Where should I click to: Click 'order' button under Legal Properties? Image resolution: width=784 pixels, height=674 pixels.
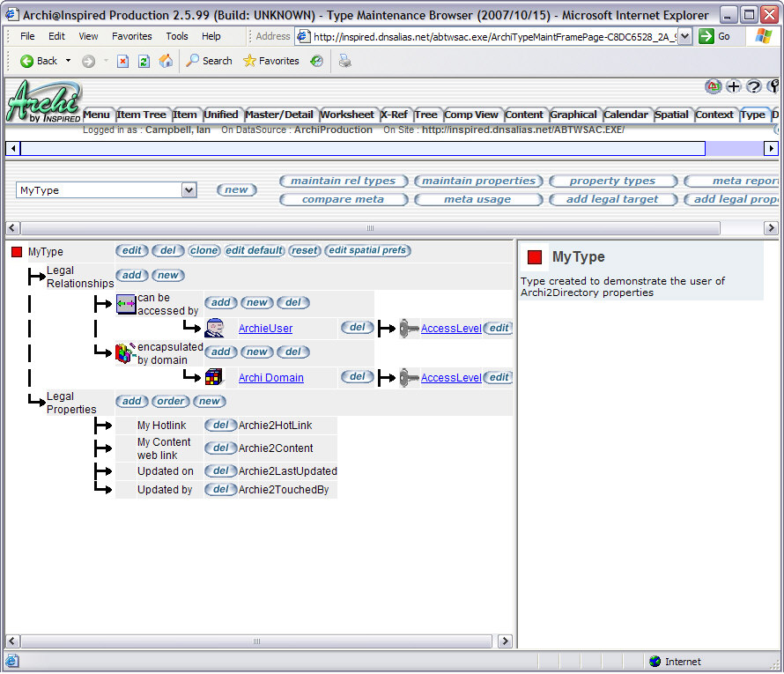(x=170, y=401)
